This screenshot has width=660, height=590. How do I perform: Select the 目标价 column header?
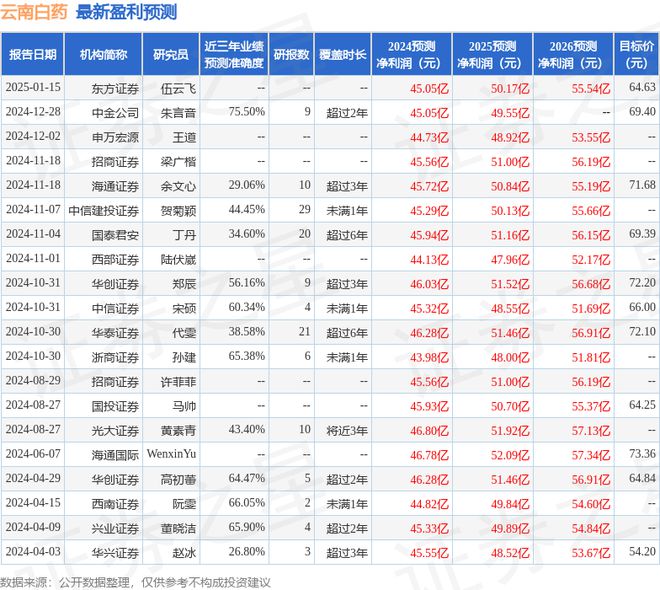tap(636, 54)
